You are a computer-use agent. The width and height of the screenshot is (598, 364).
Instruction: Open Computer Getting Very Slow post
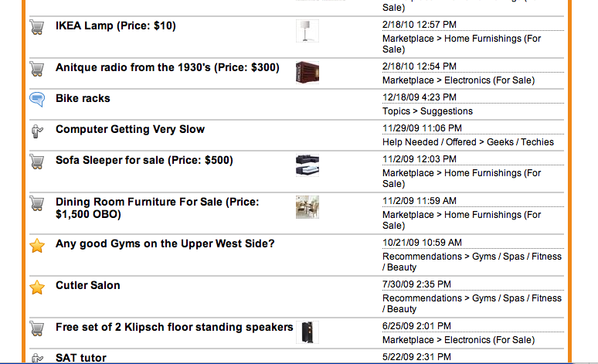pos(130,129)
